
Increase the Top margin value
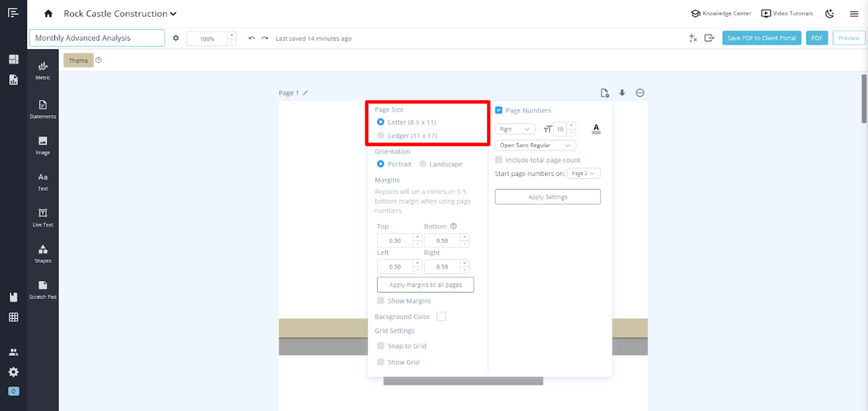[418, 237]
